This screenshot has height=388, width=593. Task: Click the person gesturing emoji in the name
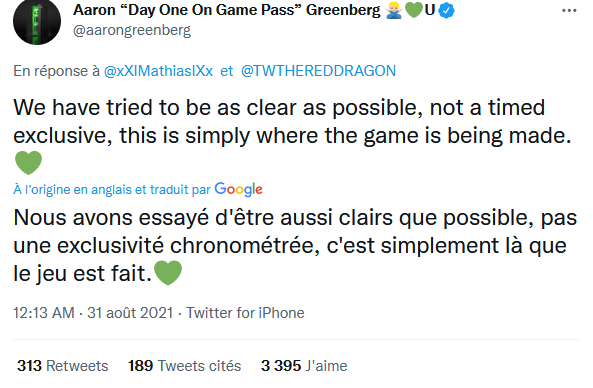click(x=394, y=10)
